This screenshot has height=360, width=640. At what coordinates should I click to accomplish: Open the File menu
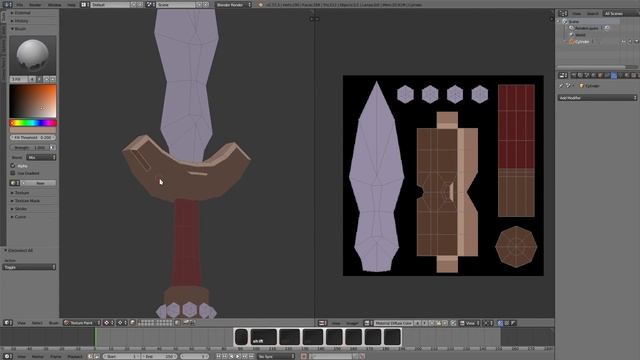pyautogui.click(x=20, y=4)
